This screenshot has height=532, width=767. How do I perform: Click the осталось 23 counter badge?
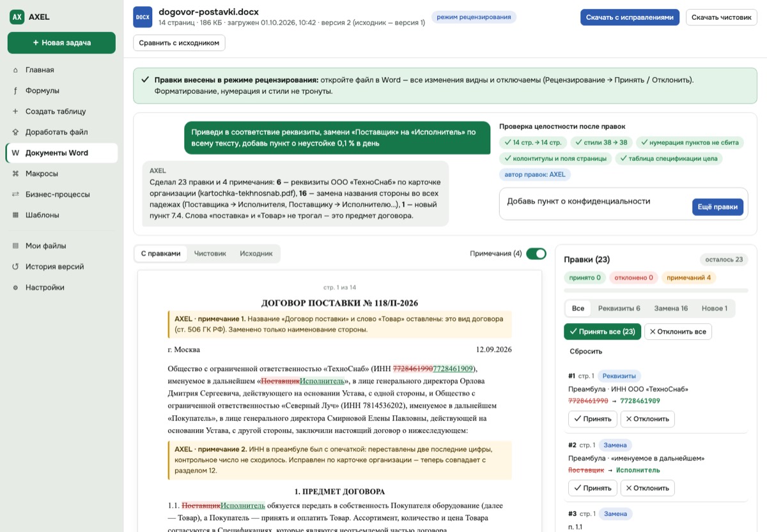click(724, 260)
